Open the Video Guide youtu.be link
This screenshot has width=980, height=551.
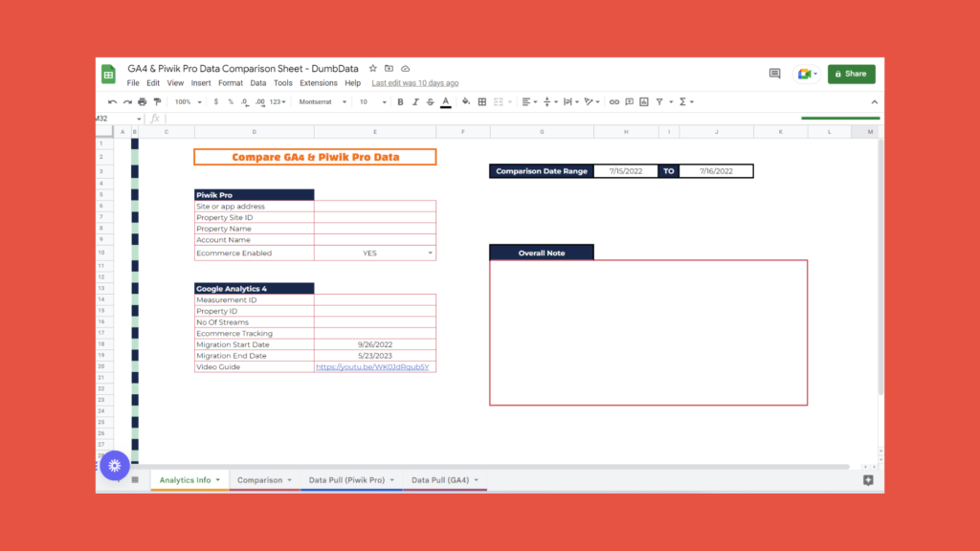click(x=372, y=366)
